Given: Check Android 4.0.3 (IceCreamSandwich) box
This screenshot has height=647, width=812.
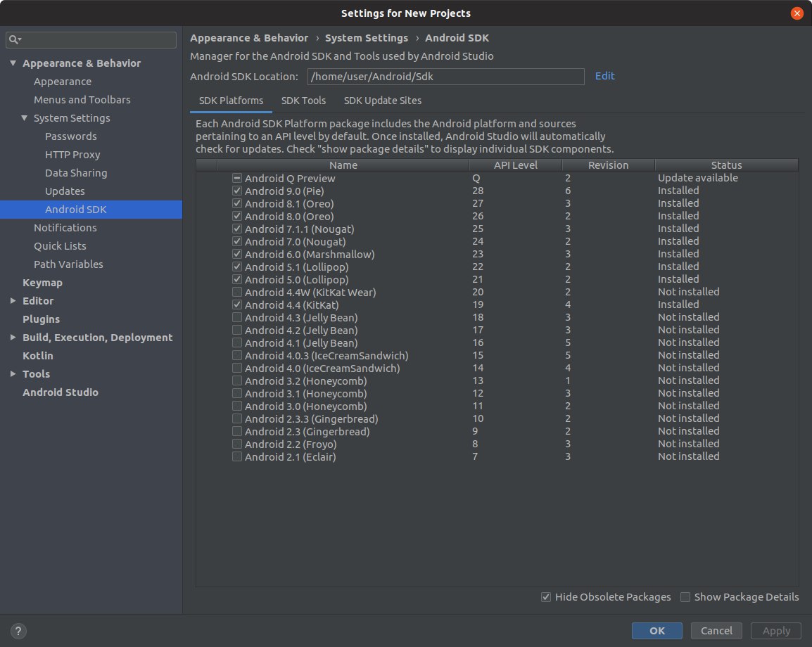Looking at the screenshot, I should tap(236, 355).
